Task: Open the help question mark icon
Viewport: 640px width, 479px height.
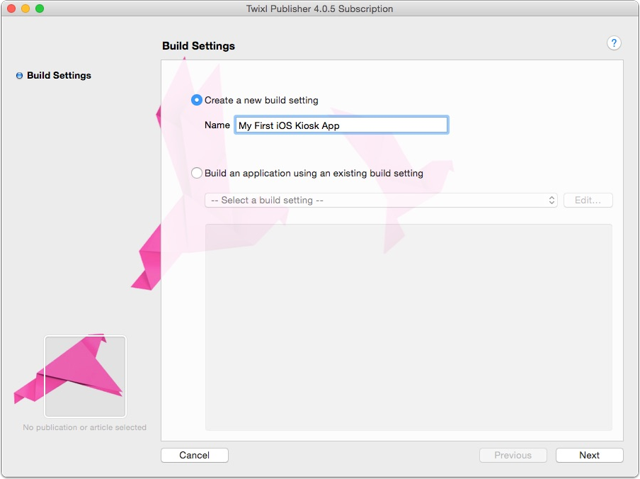Action: pos(614,43)
